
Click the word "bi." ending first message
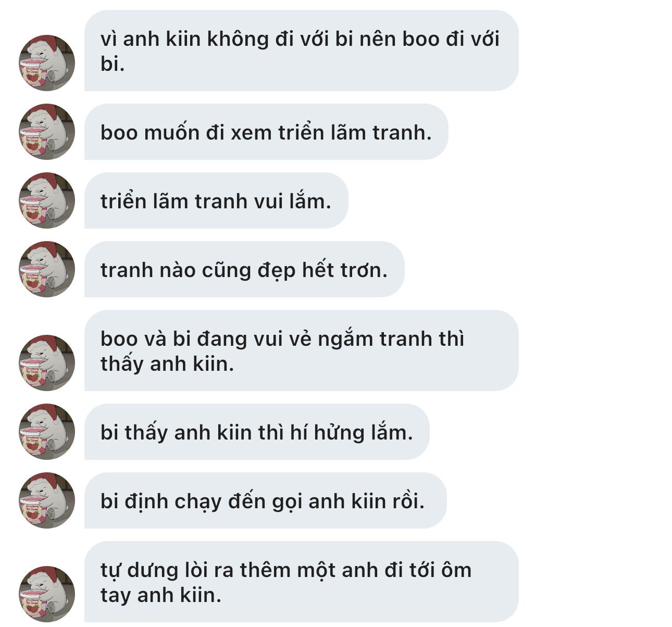tap(113, 64)
